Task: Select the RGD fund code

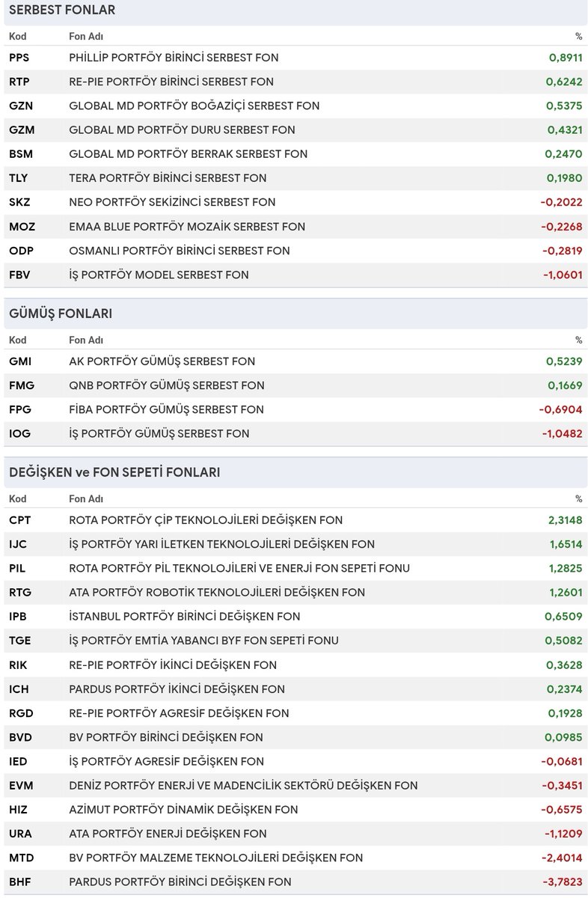Action: click(21, 713)
